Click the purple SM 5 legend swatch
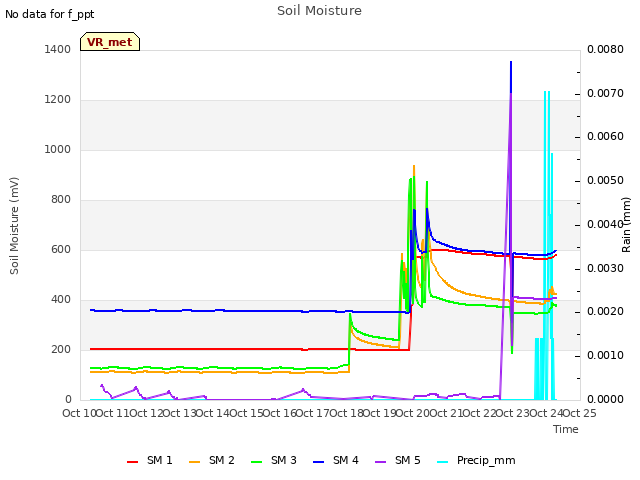This screenshot has height=480, width=640. pyautogui.click(x=381, y=462)
